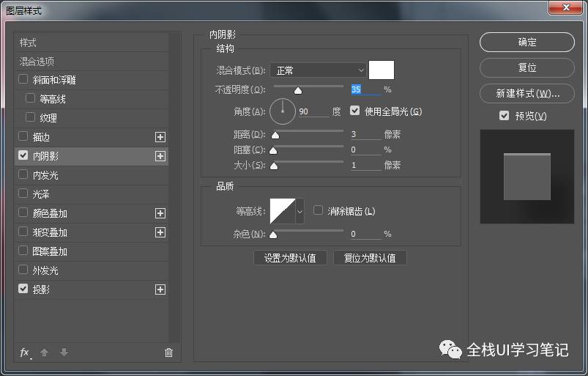This screenshot has width=588, height=376.
Task: Add another 内阴影 effect with plus icon
Action: point(160,156)
